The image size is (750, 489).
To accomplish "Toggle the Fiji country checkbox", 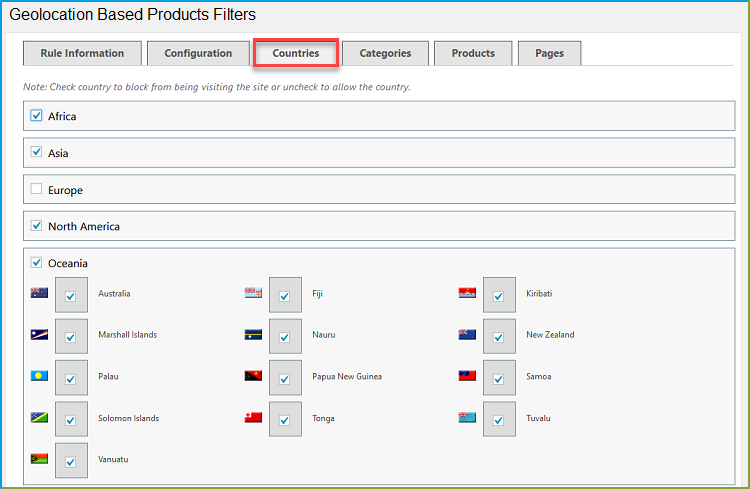I will [285, 295].
